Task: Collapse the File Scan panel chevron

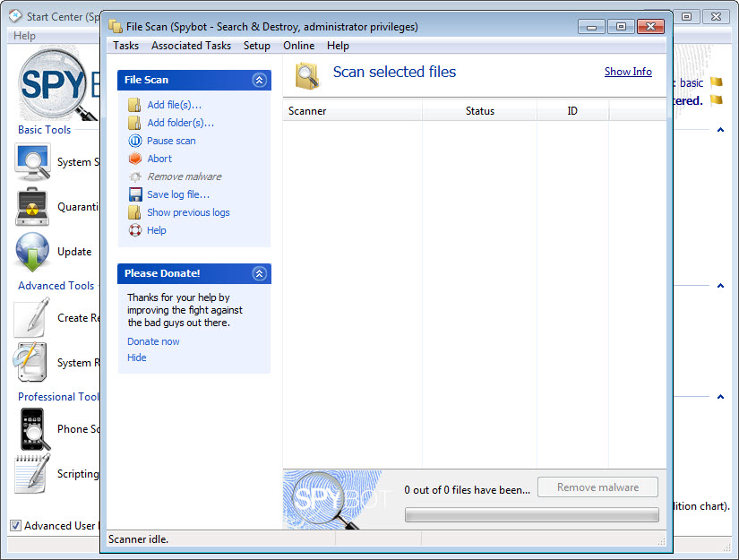Action: 259,80
